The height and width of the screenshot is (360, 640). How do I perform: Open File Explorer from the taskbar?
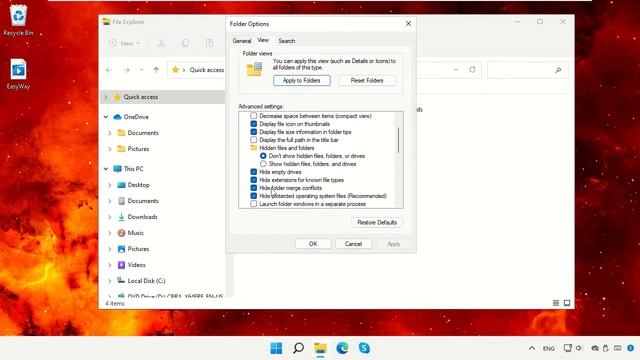point(320,348)
